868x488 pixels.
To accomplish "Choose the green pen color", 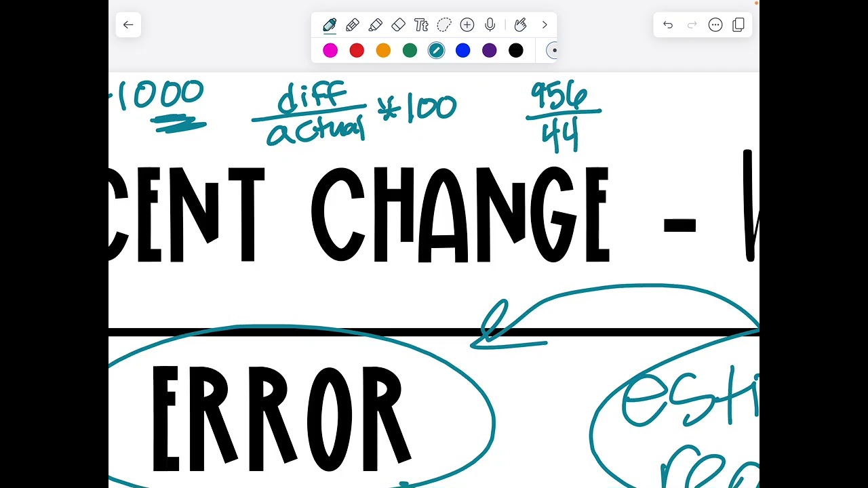I will tap(410, 50).
